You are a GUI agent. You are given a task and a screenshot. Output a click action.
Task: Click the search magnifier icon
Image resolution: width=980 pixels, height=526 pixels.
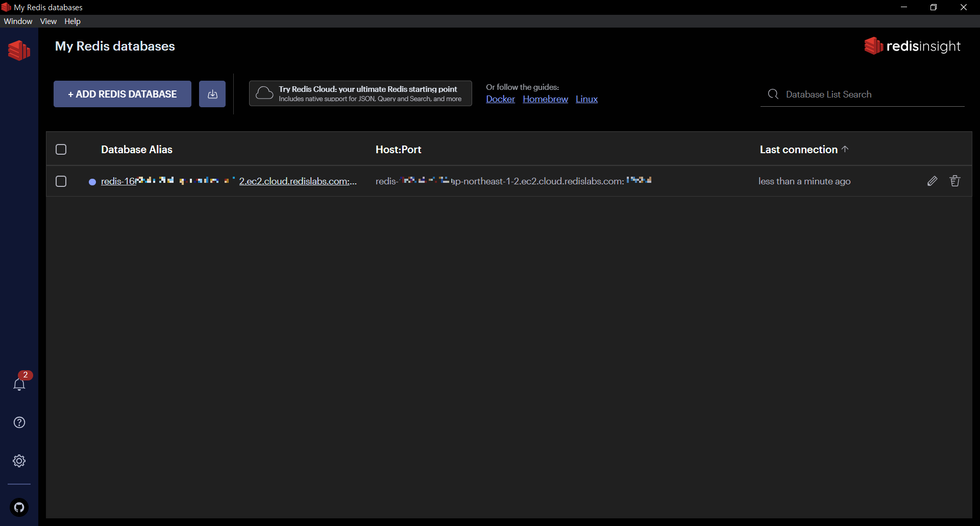tap(773, 94)
